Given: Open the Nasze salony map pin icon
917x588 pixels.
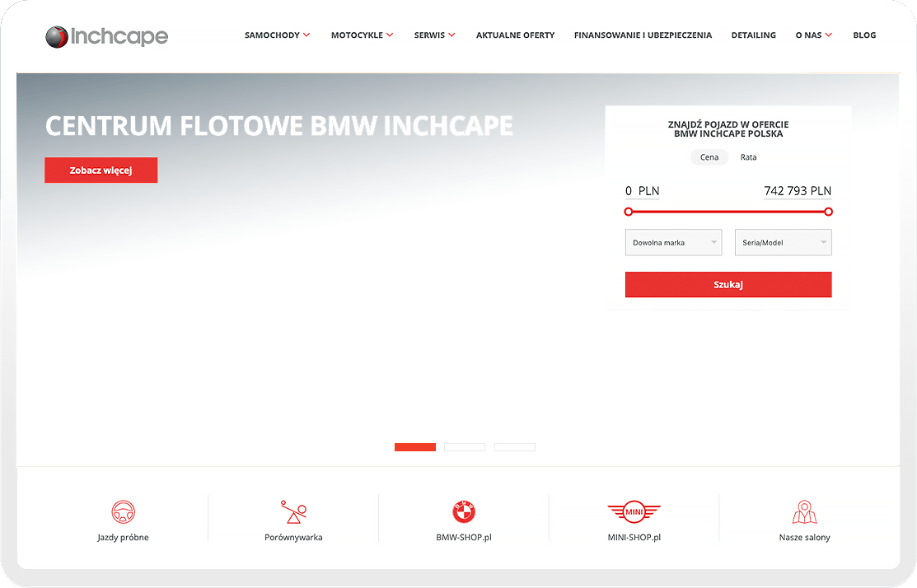Looking at the screenshot, I should coord(804,512).
